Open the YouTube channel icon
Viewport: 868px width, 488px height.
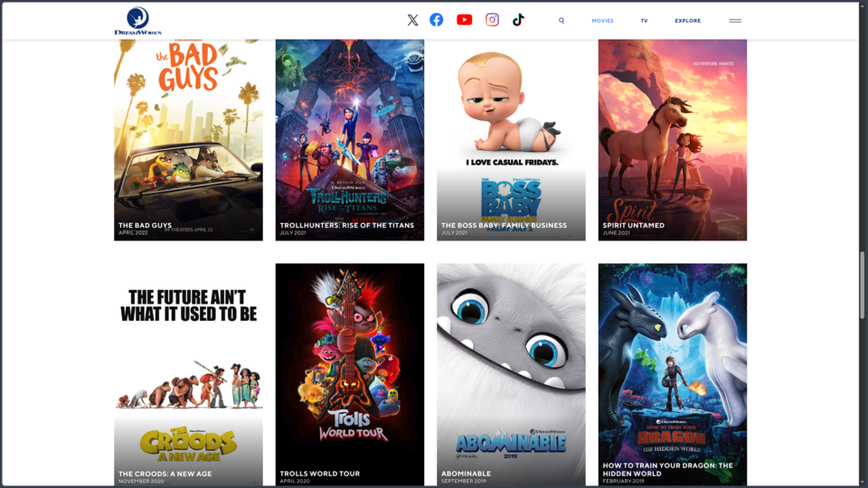coord(464,20)
